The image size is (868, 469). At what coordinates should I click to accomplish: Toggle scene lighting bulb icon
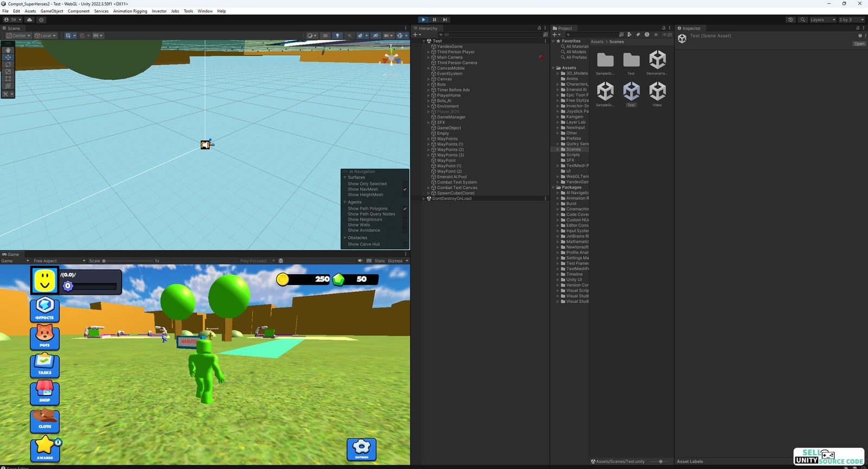[337, 36]
